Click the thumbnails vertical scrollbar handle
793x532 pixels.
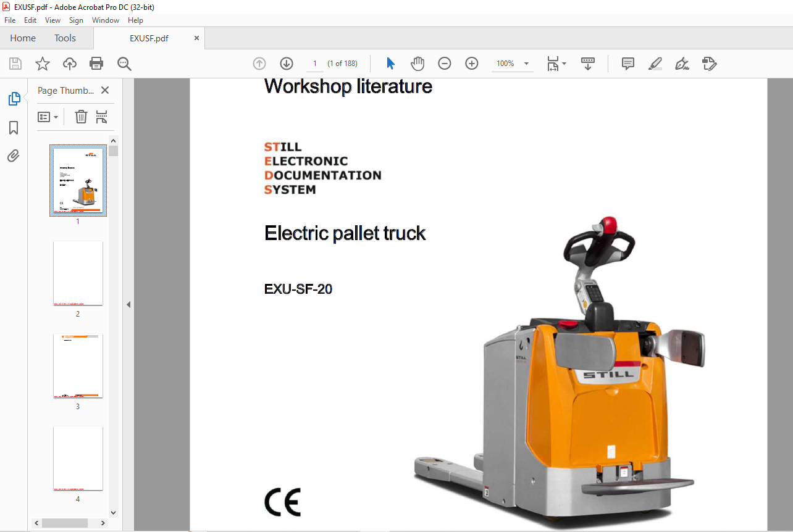tap(114, 151)
